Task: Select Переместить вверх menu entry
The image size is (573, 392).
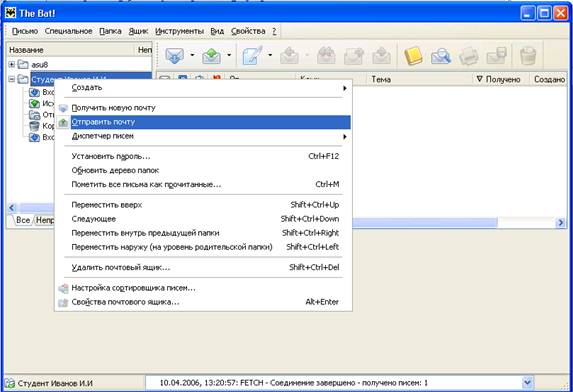Action: pyautogui.click(x=204, y=205)
